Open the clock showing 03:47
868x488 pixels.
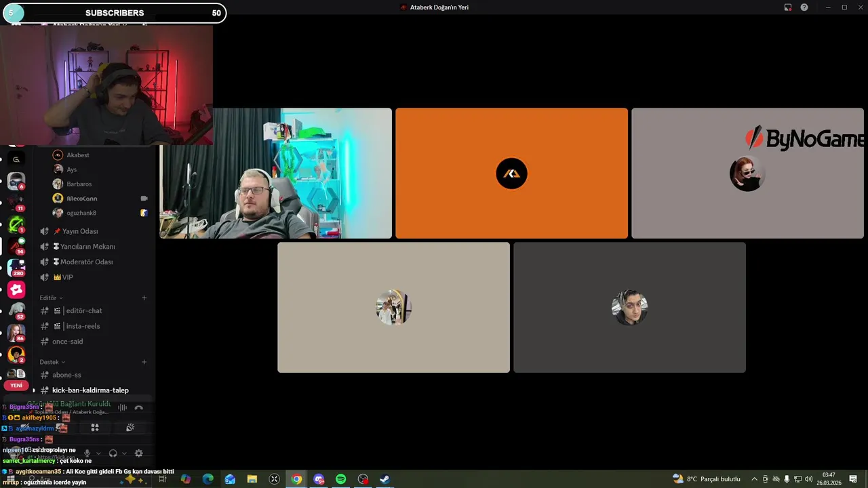point(829,479)
